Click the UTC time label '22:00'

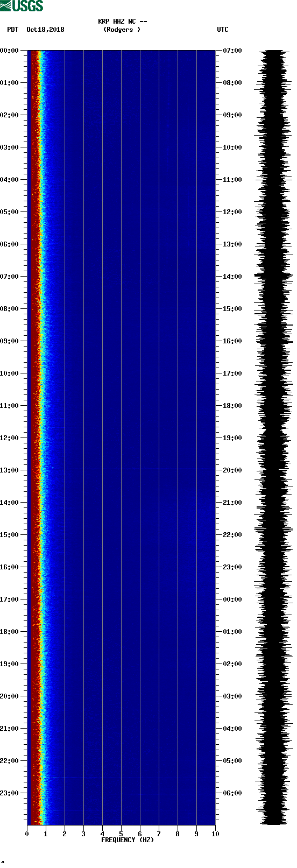[232, 535]
